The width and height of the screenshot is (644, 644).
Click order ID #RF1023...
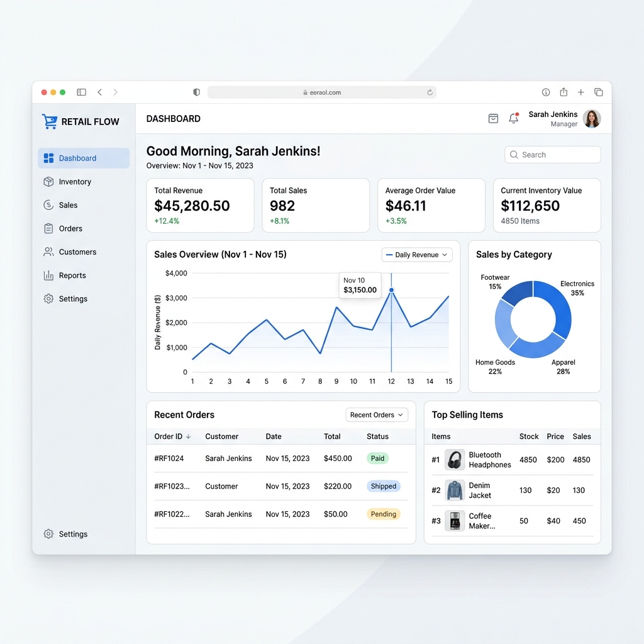coord(172,486)
